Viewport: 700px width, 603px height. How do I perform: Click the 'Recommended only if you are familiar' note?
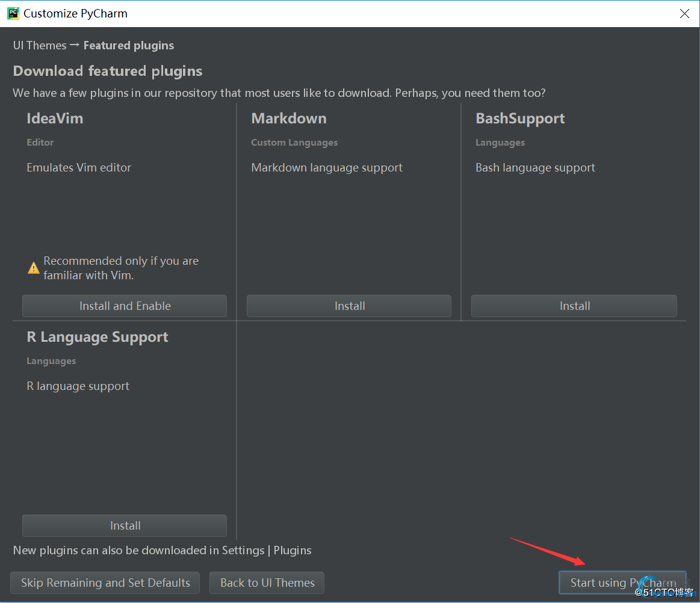point(121,268)
